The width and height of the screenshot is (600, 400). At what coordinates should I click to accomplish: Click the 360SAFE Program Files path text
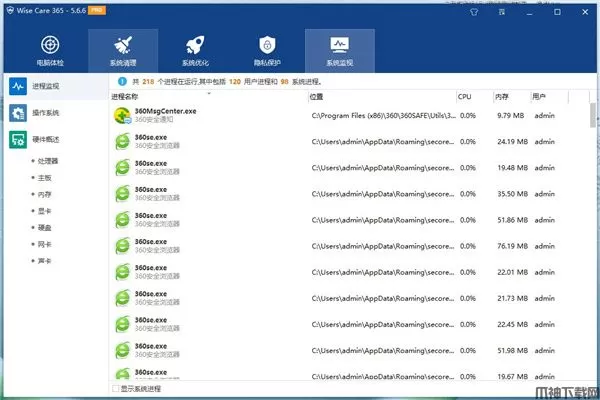[383, 116]
